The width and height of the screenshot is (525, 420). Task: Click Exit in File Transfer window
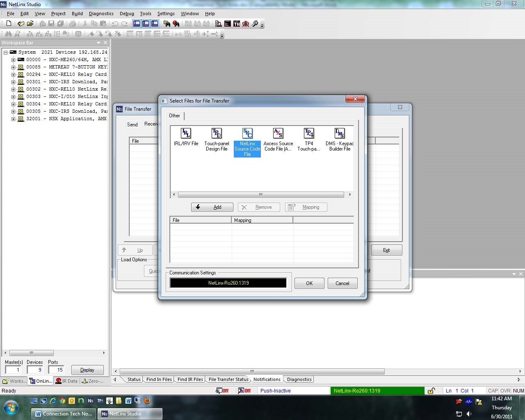click(386, 250)
